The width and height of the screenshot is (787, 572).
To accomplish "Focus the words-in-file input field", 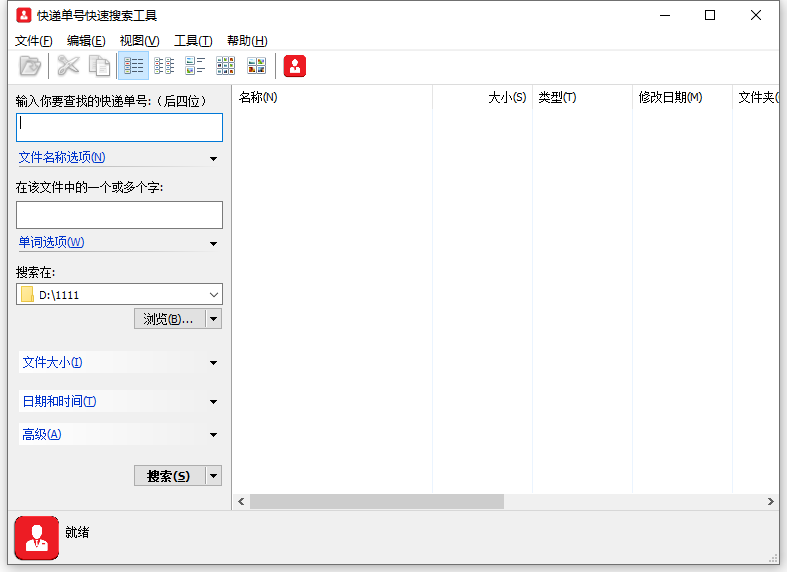I will [119, 215].
